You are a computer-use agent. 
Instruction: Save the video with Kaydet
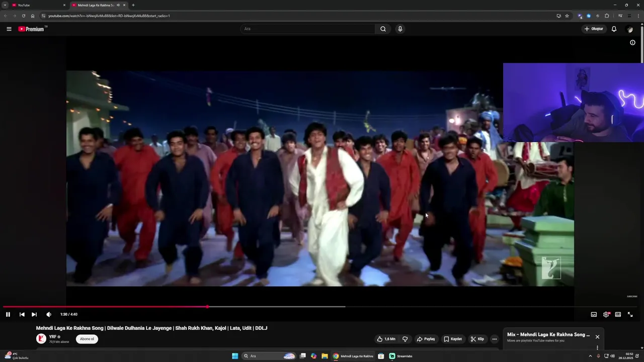pyautogui.click(x=453, y=339)
